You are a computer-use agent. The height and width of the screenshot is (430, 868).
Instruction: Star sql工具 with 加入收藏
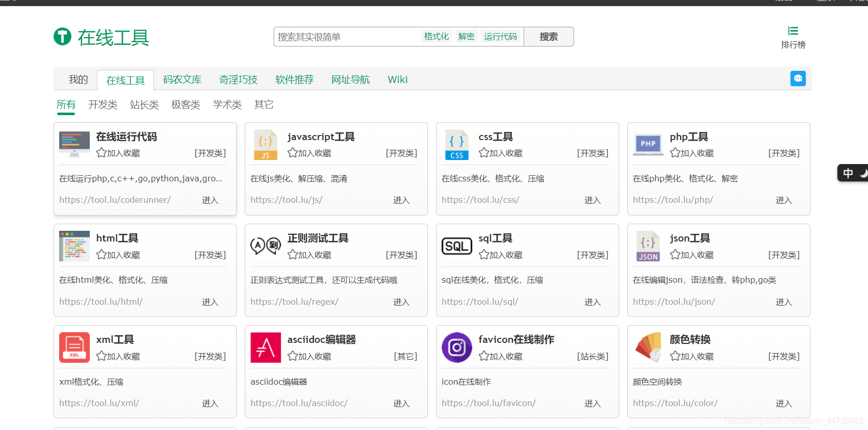click(x=501, y=255)
